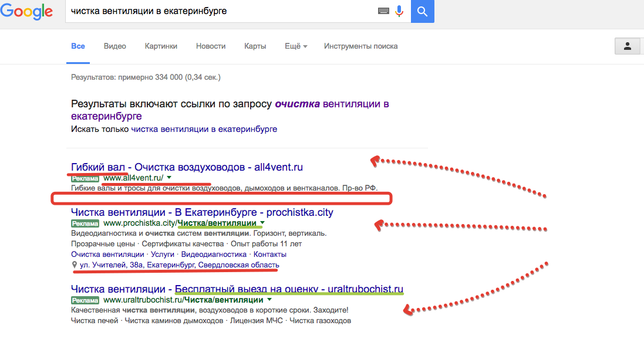Click the snippet Видеодиагностика и очистка систем вентиляции
Viewport: 644px width, 339px height.
pos(199,233)
